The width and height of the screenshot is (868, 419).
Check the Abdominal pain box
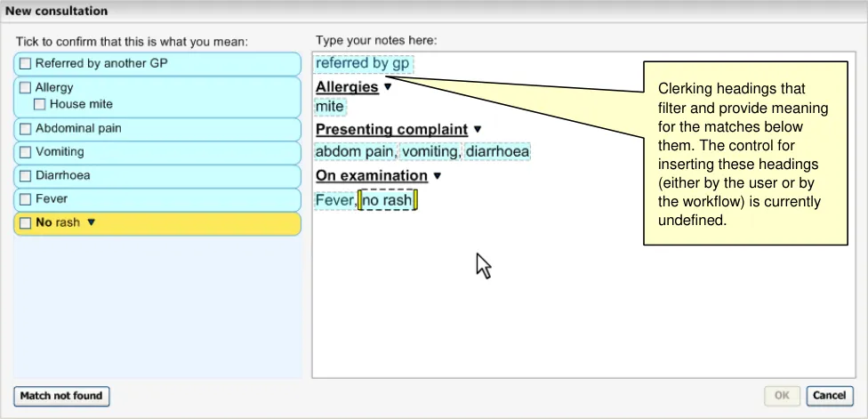point(26,129)
